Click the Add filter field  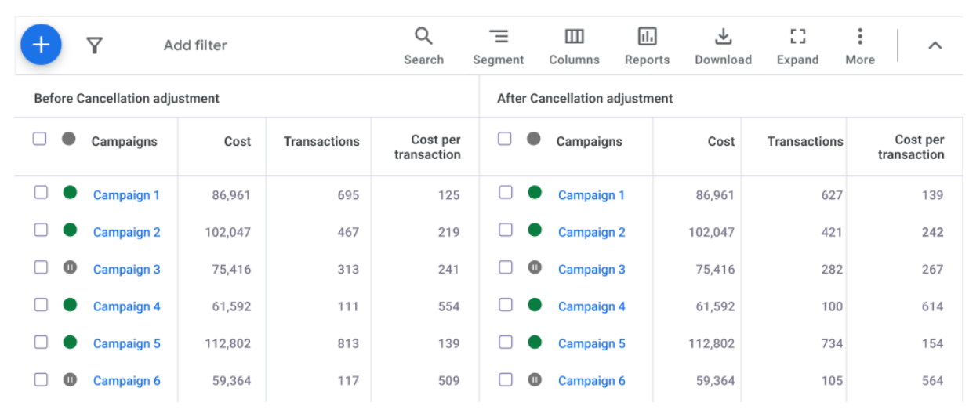(195, 45)
